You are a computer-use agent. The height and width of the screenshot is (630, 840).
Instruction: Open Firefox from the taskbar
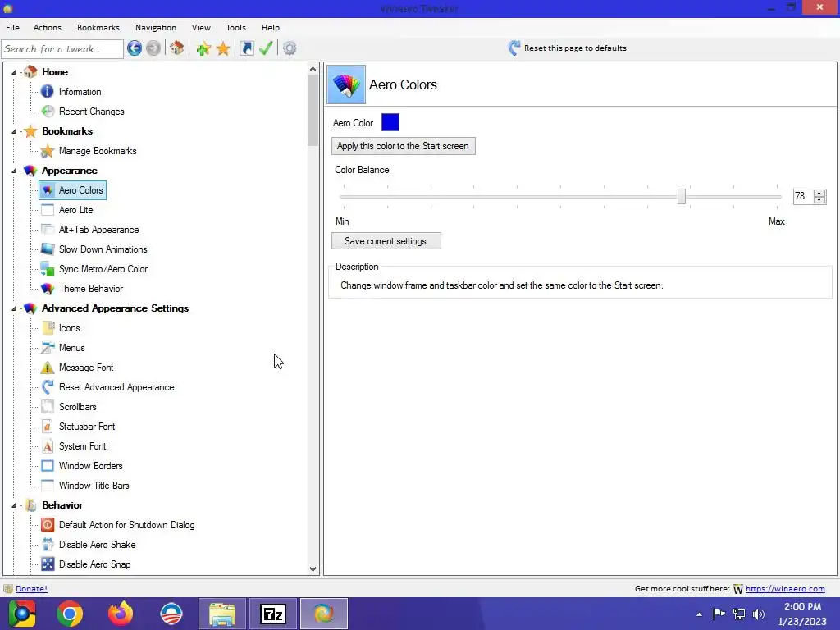pyautogui.click(x=121, y=614)
